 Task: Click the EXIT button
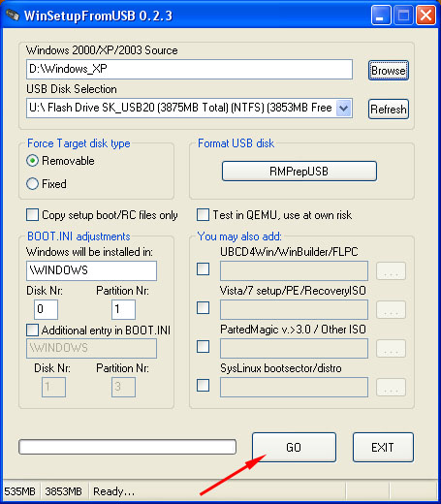coord(383,448)
